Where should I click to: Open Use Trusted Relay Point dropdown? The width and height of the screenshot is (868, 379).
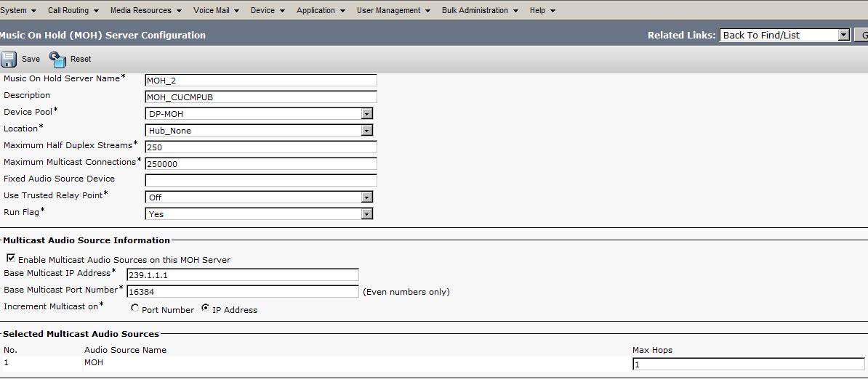[x=366, y=197]
